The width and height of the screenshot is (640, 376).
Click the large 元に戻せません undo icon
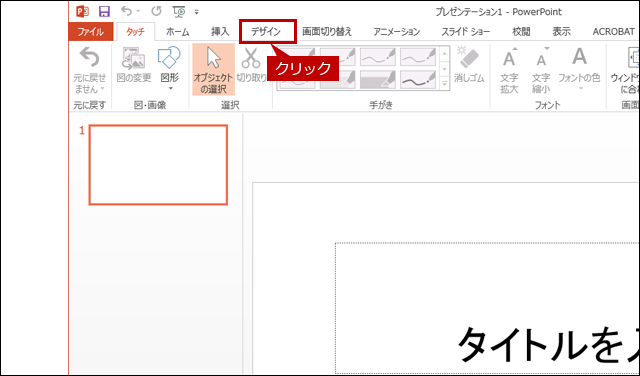89,57
